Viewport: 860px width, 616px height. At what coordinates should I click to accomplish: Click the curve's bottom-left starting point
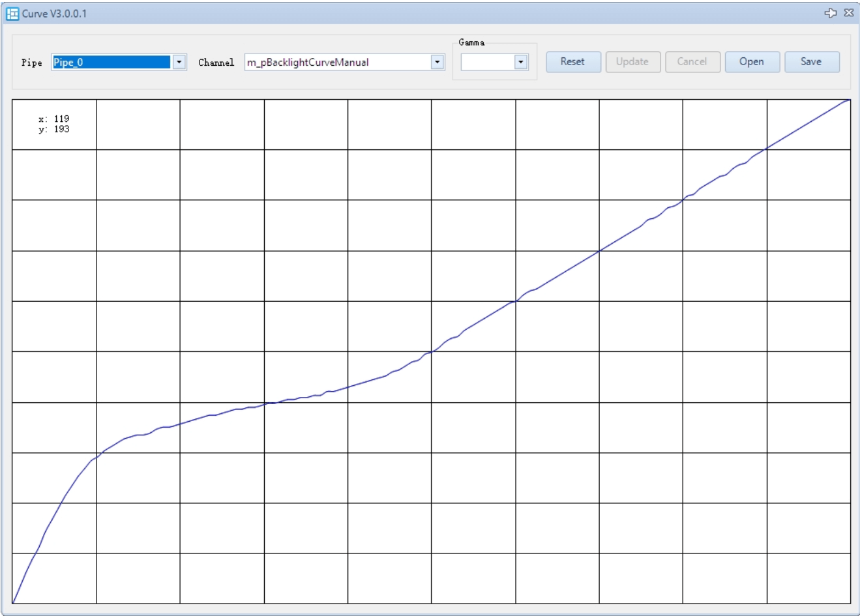tap(13, 602)
